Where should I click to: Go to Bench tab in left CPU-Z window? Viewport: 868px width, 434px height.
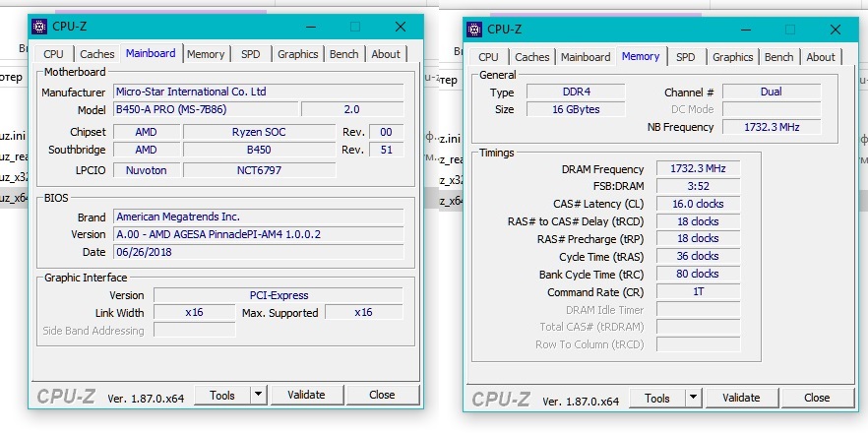pos(343,54)
